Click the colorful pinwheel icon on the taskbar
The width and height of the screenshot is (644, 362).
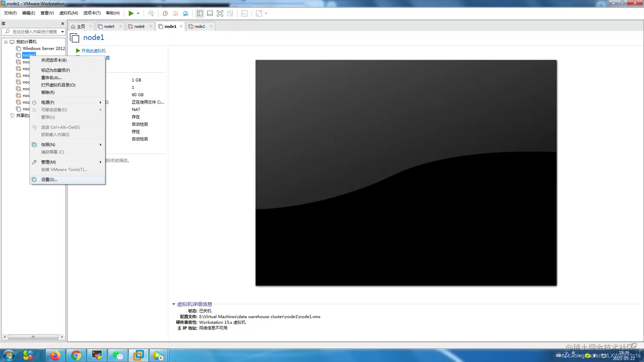pos(28,355)
